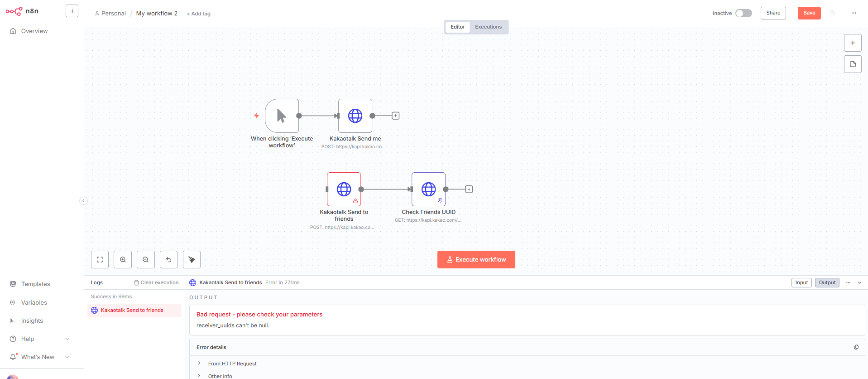Click the 'Success in 99ms' status text
The height and width of the screenshot is (379, 868).
point(111,296)
